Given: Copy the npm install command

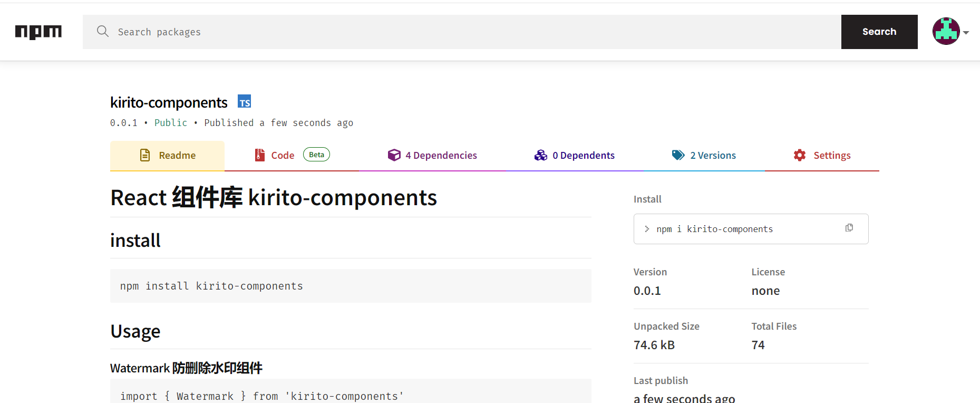Looking at the screenshot, I should point(849,228).
